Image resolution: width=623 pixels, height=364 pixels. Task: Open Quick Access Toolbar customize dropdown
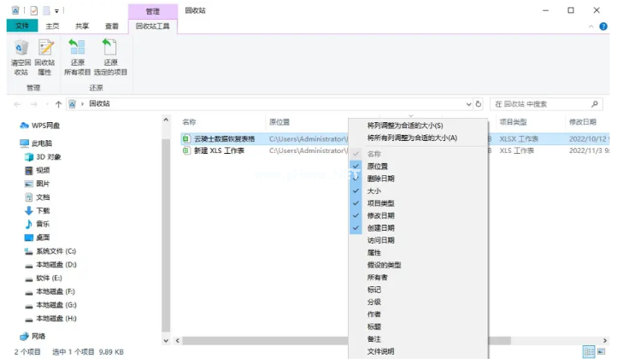tap(56, 11)
